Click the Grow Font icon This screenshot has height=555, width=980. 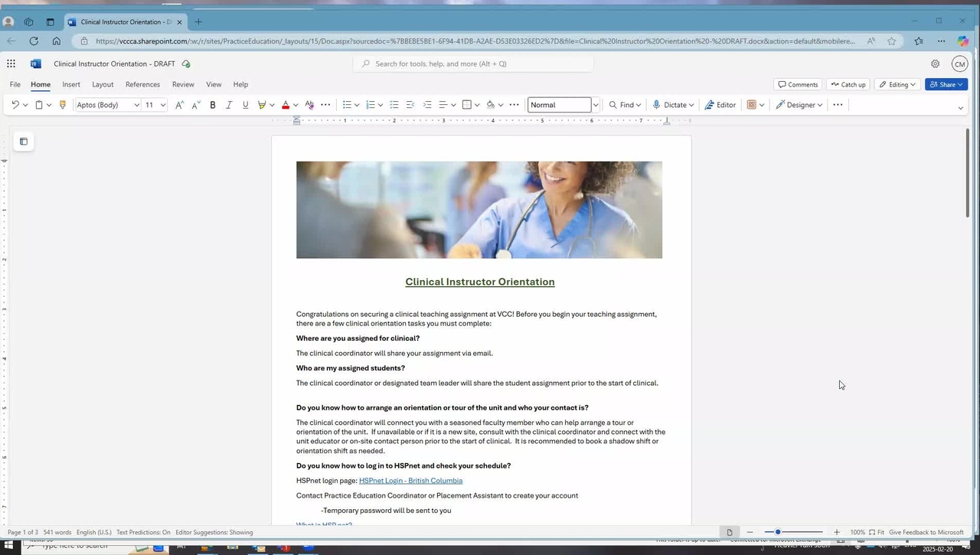tap(179, 105)
